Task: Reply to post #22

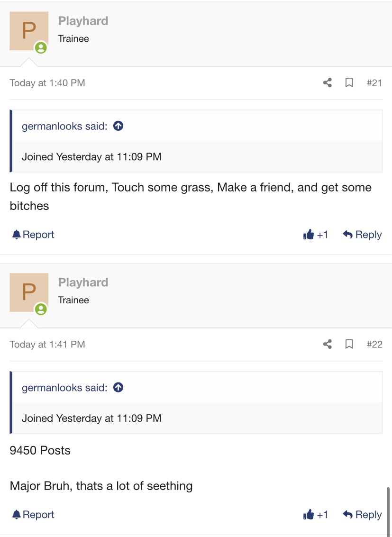Action: point(362,515)
